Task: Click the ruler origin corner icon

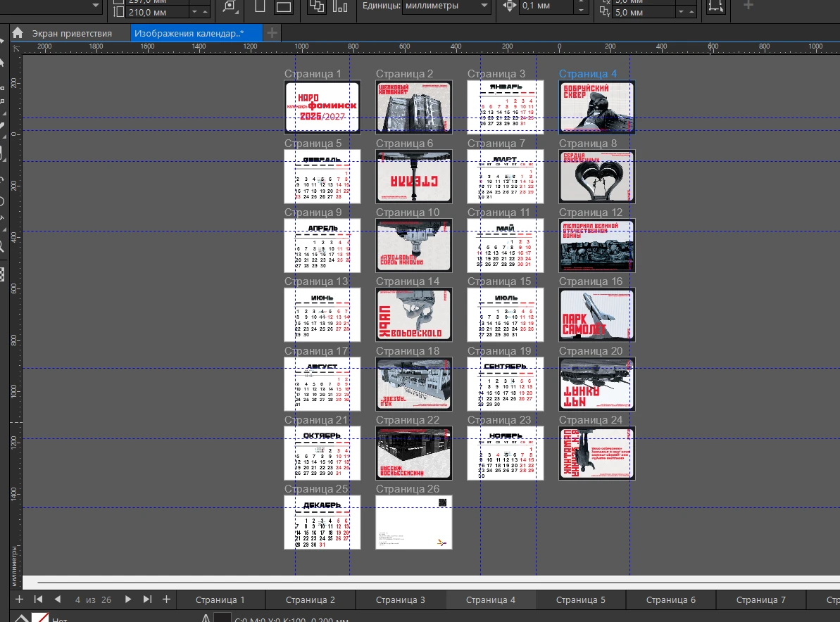Action: [16, 47]
